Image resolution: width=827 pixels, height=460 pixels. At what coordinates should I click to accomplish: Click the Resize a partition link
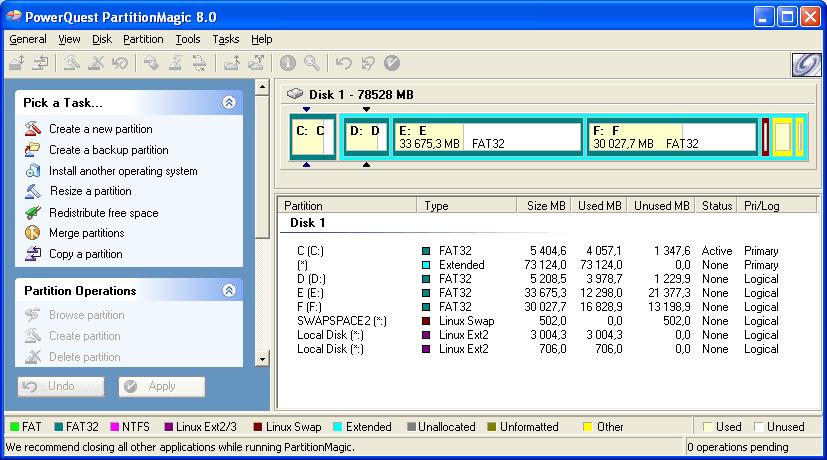click(90, 191)
